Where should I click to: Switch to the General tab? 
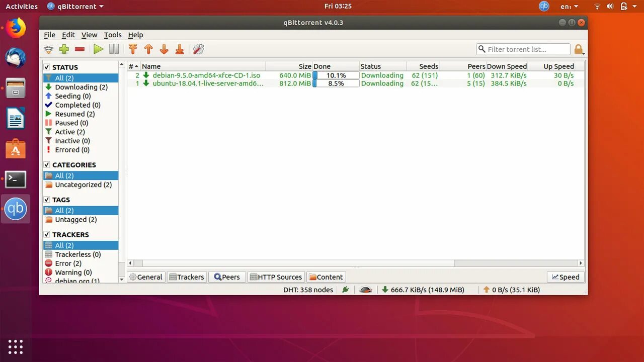(x=146, y=277)
